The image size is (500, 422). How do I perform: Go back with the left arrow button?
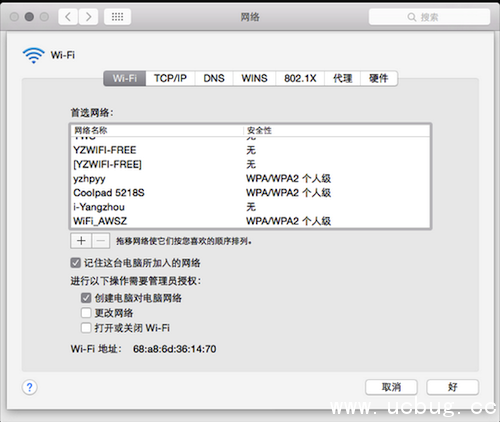(x=68, y=17)
